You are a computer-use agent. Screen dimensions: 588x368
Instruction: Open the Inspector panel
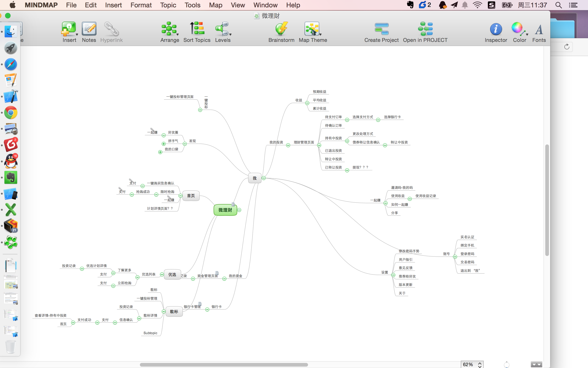496,29
